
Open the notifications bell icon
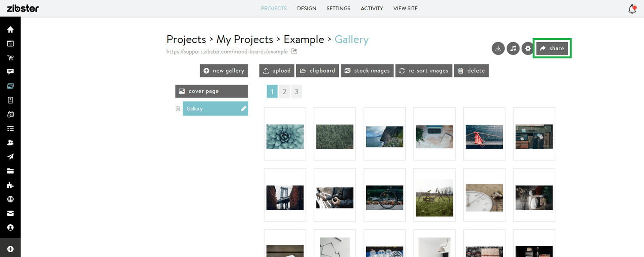click(x=632, y=9)
